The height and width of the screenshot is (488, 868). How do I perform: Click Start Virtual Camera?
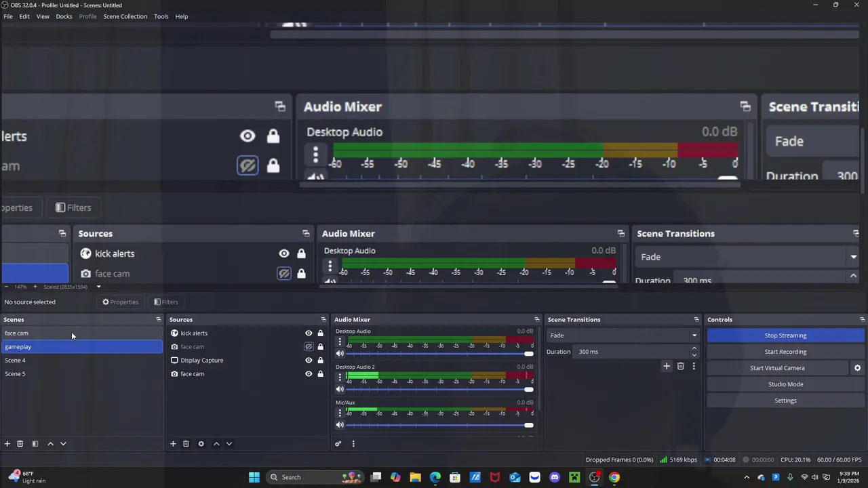(x=777, y=368)
